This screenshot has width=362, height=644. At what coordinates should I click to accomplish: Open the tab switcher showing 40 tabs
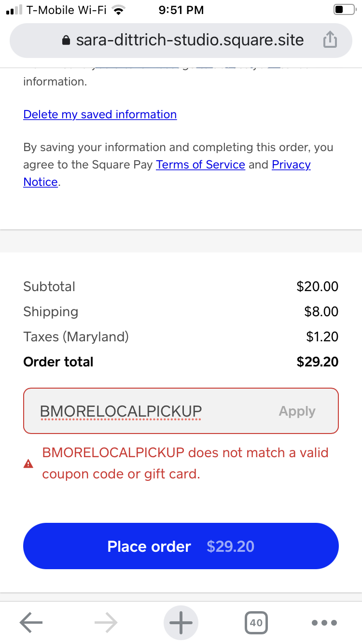click(256, 623)
